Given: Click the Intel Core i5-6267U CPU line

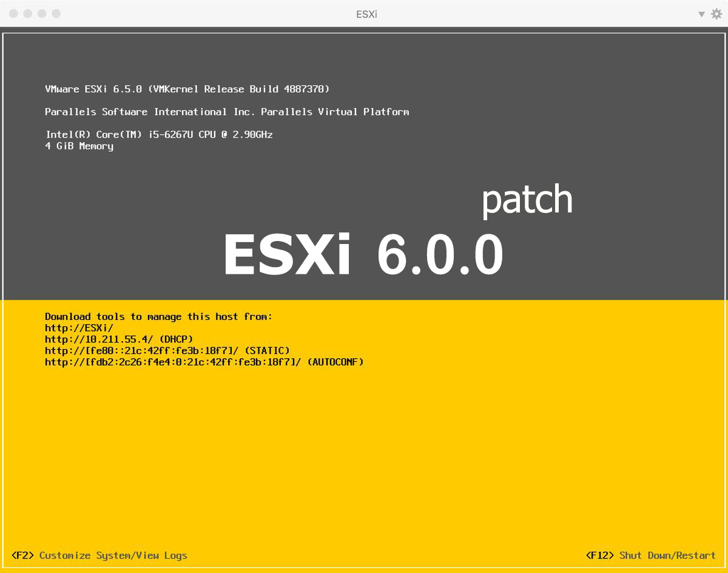Looking at the screenshot, I should [x=159, y=135].
